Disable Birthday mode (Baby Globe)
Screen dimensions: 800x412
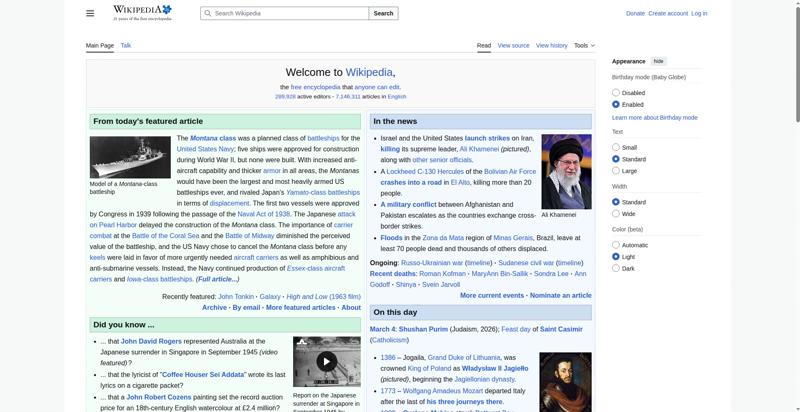click(616, 92)
